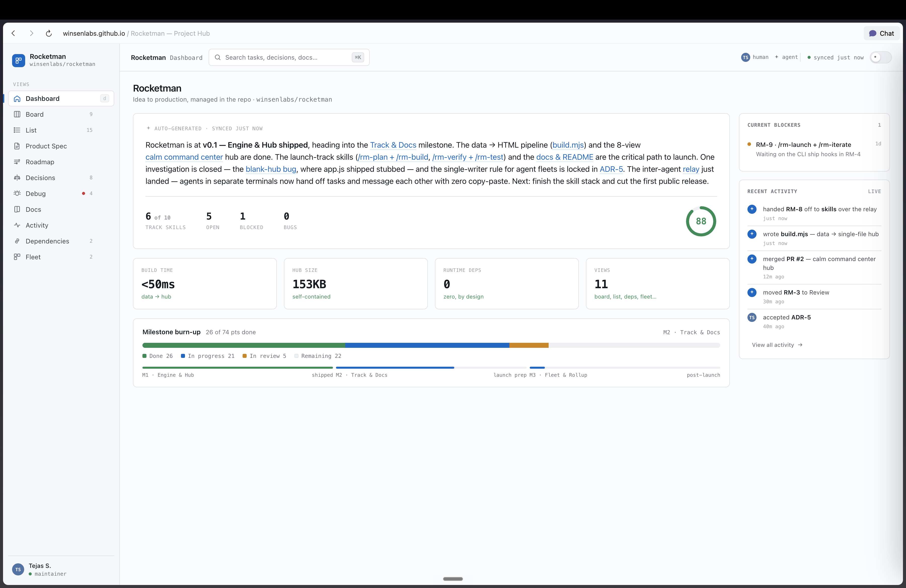Open the BUILD TIME <50ms card
The width and height of the screenshot is (906, 588).
(205, 284)
